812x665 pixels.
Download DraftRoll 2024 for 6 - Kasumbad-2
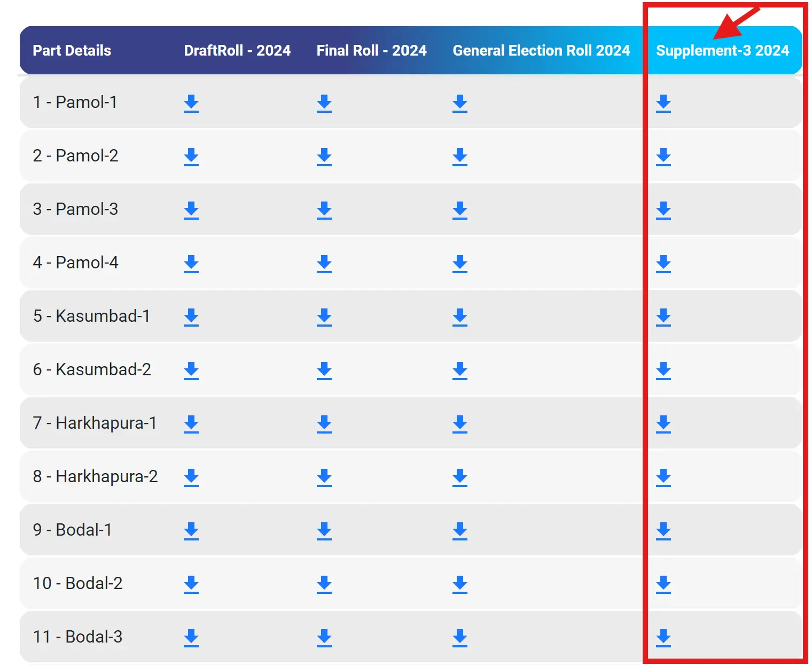pyautogui.click(x=191, y=370)
